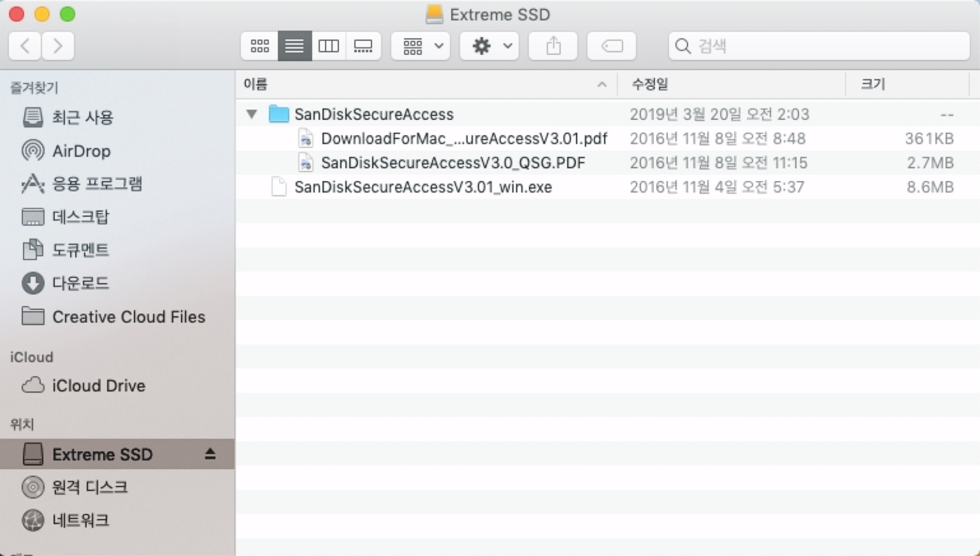Click the 8.6MB size value
Image resolution: width=980 pixels, height=556 pixels.
[x=930, y=187]
